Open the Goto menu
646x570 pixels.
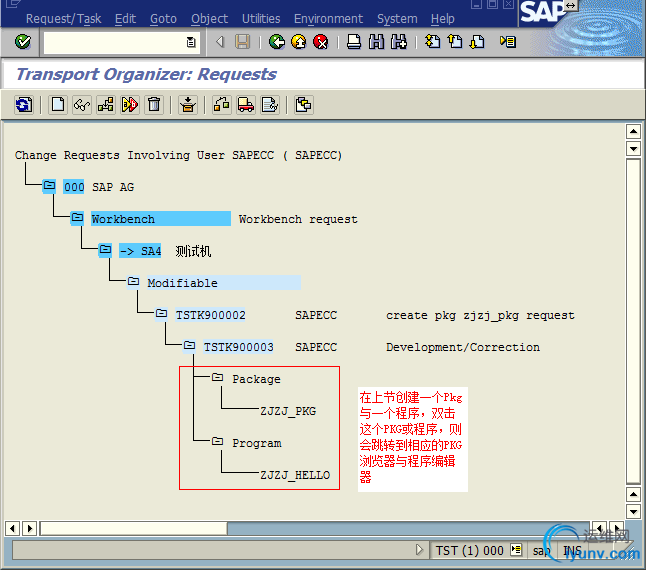[163, 19]
